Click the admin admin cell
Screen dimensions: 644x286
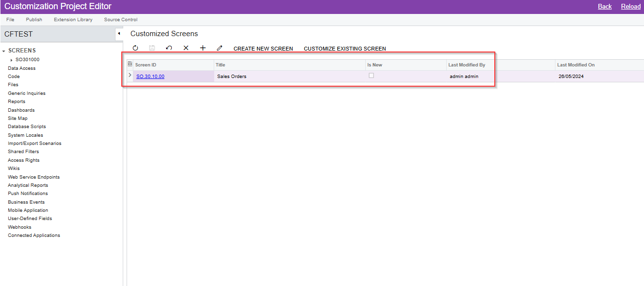501,76
